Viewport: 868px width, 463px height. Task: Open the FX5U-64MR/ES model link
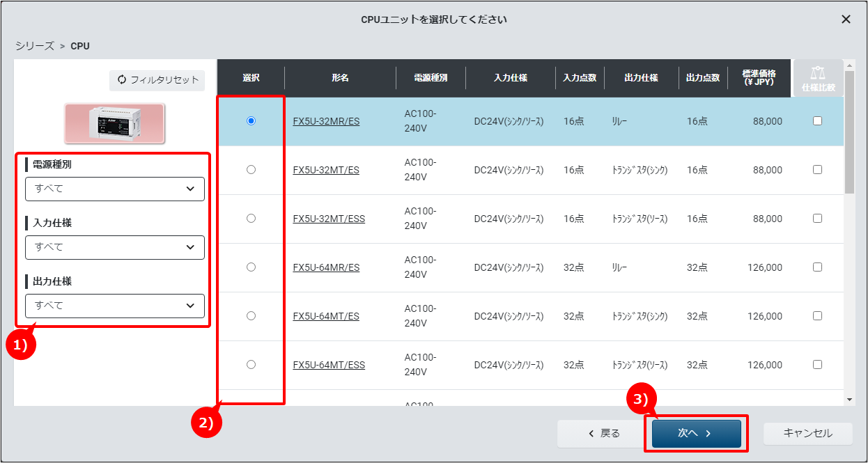(326, 267)
